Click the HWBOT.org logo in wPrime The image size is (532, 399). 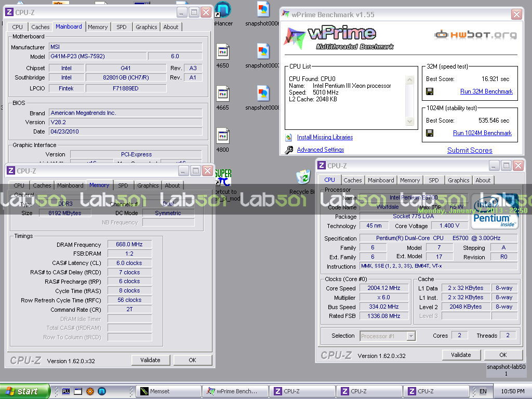476,35
